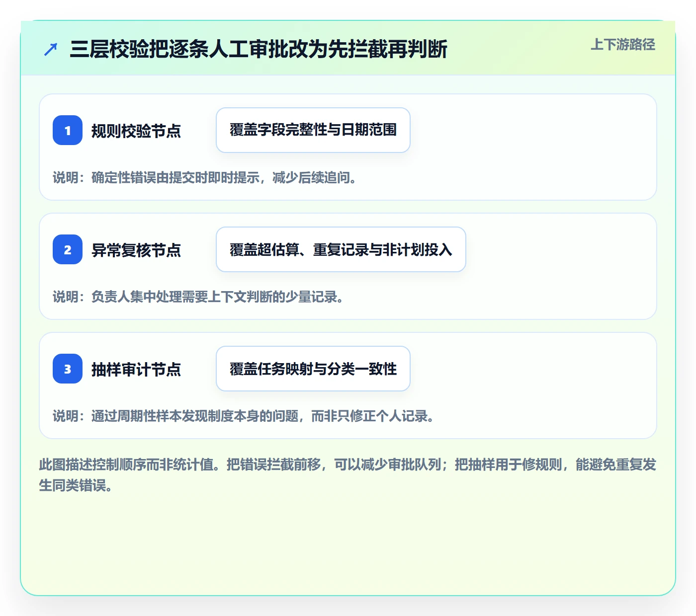Click the blue arrow icon beside the title
The image size is (696, 616).
50,49
